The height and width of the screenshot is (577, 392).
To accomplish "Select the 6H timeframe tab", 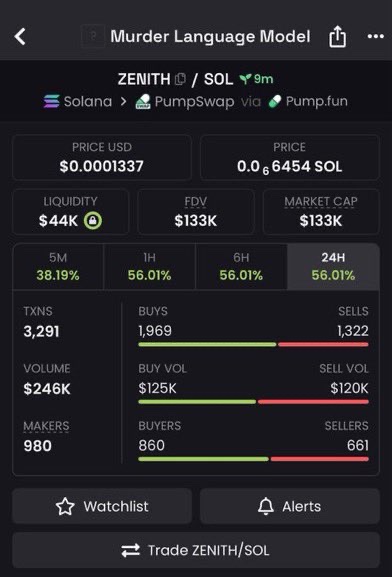I will [241, 267].
